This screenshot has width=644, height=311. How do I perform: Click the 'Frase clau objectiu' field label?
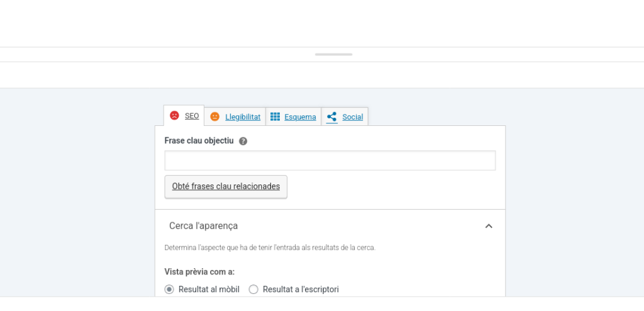199,141
